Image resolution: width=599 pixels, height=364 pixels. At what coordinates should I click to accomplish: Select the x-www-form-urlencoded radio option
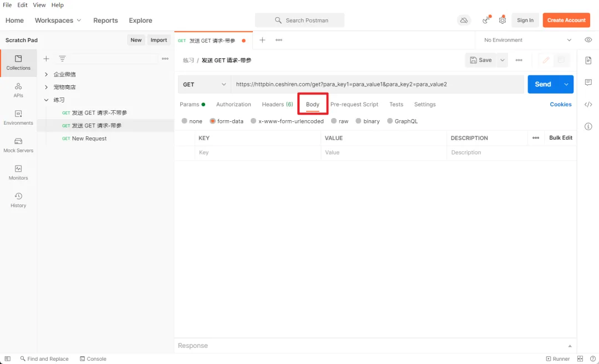tap(253, 121)
